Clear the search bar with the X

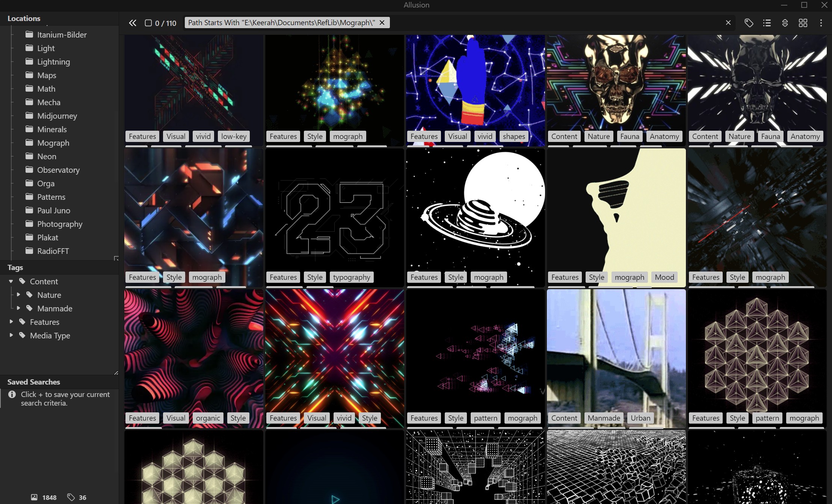pos(728,23)
